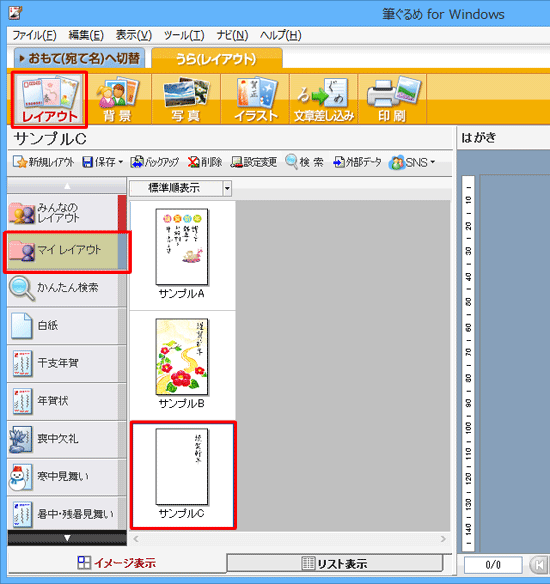Expand the 保存 save dropdown arrow
This screenshot has height=584, width=550.
[121, 162]
